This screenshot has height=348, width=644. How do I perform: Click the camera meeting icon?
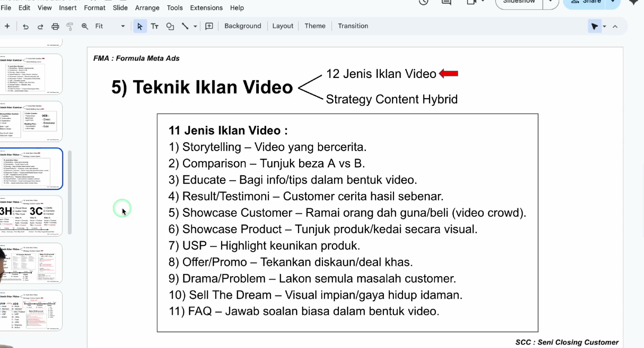pyautogui.click(x=471, y=2)
